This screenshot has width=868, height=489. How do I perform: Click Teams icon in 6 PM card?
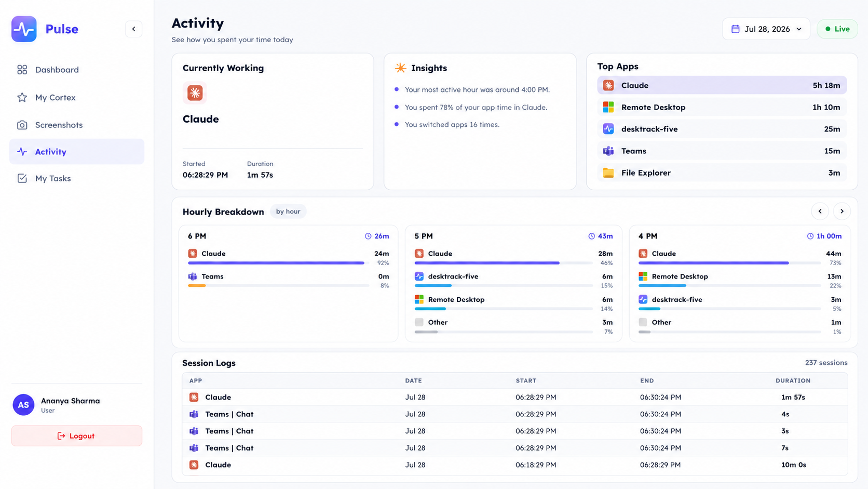(193, 276)
